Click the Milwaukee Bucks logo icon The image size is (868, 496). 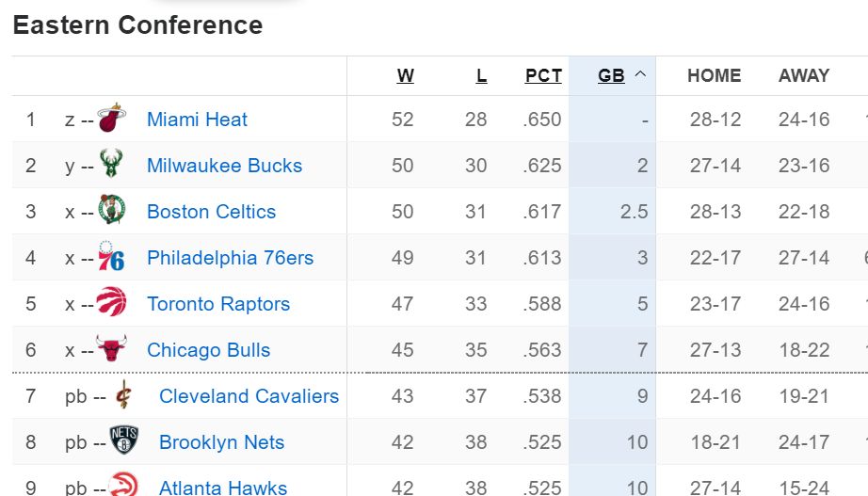[111, 166]
